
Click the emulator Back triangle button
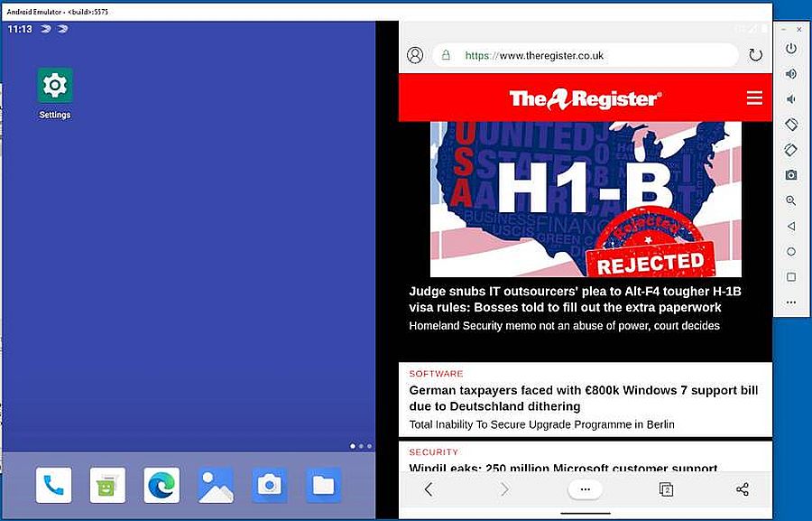point(790,226)
